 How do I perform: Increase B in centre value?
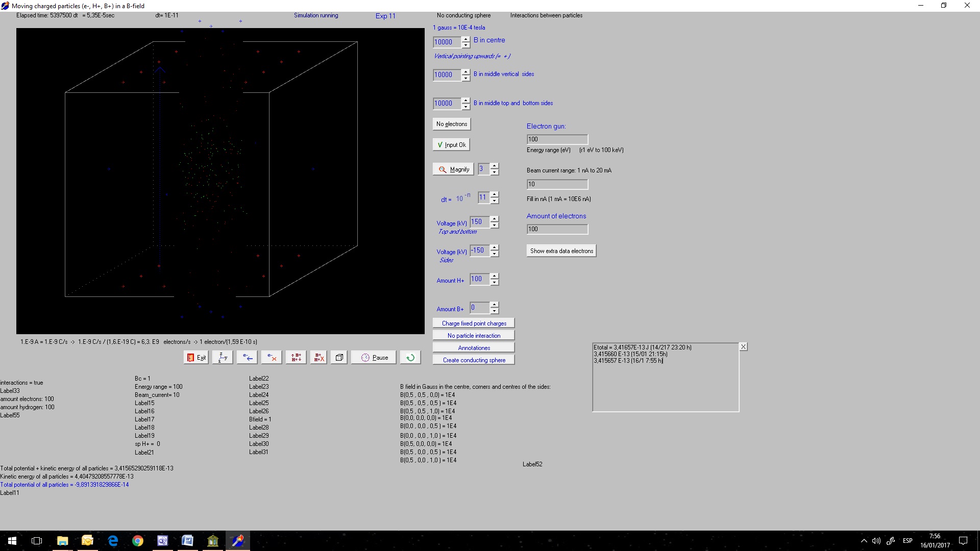[465, 39]
